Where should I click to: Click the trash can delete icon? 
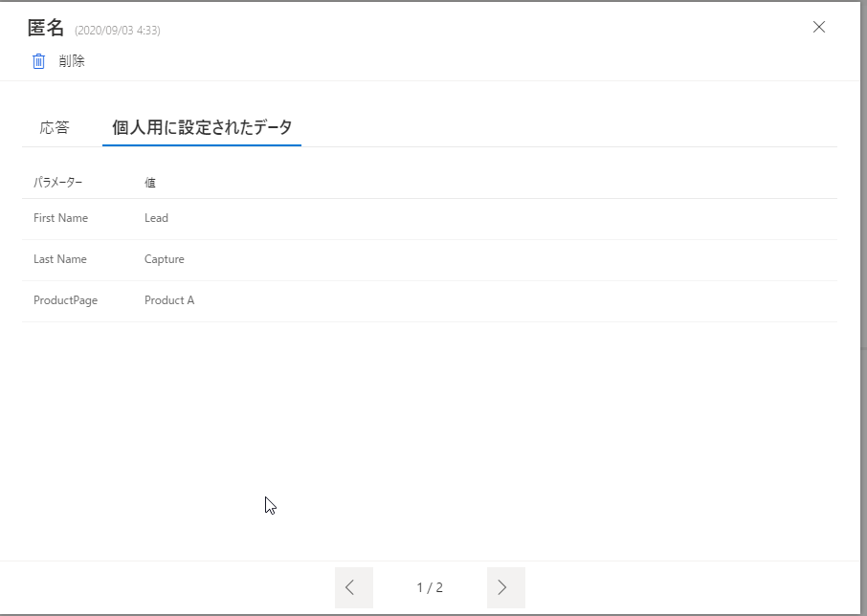pyautogui.click(x=38, y=61)
